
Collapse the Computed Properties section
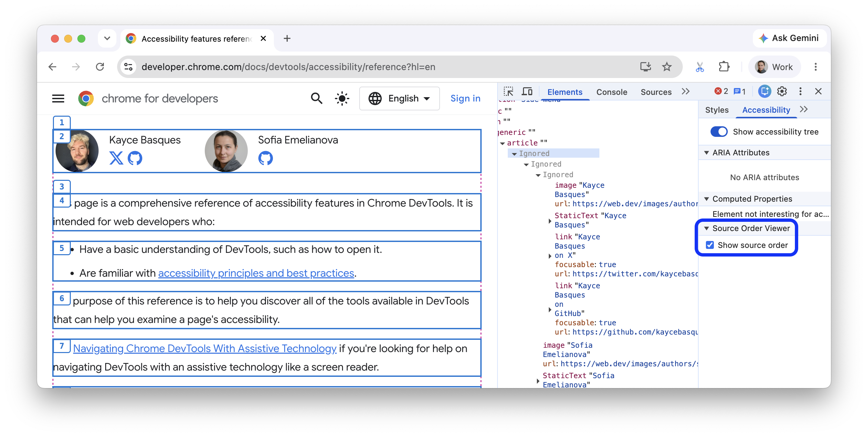pos(707,199)
